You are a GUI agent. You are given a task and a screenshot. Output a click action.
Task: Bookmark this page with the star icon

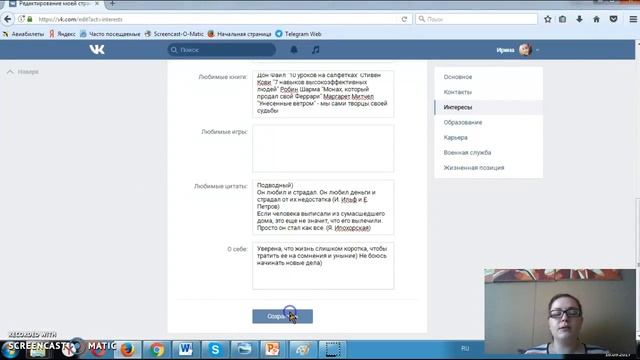[x=548, y=19]
